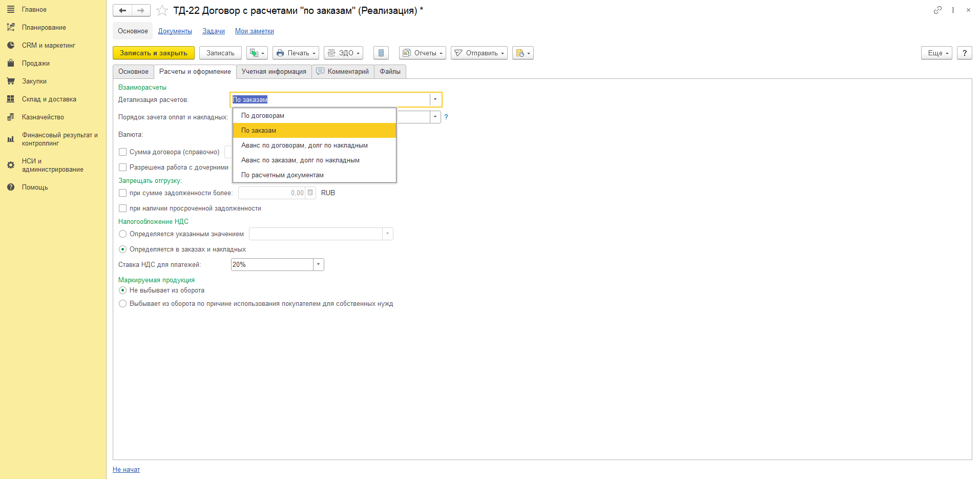The image size is (980, 479).
Task: Open calculator in the debt amount field
Action: point(310,193)
